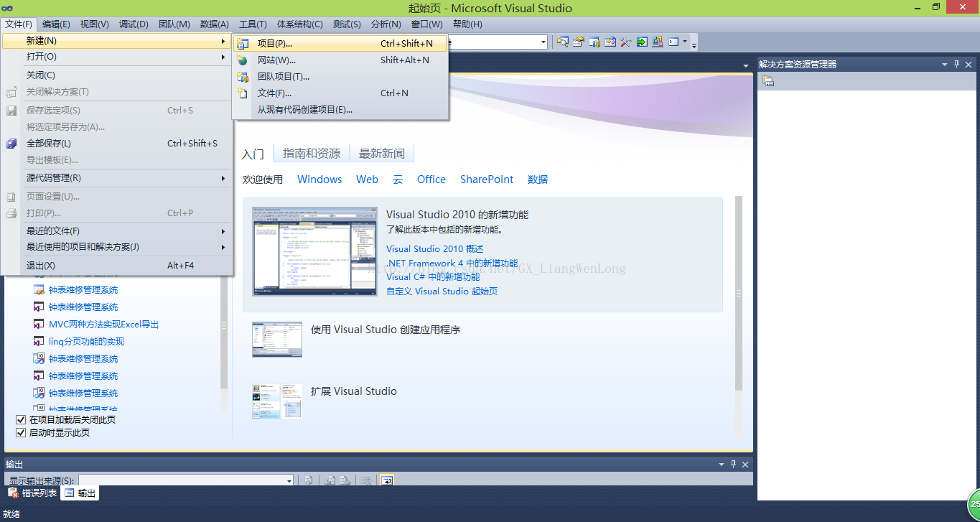Click the 关闭(C) menu item
Screen dimensions: 980x522
coord(117,75)
